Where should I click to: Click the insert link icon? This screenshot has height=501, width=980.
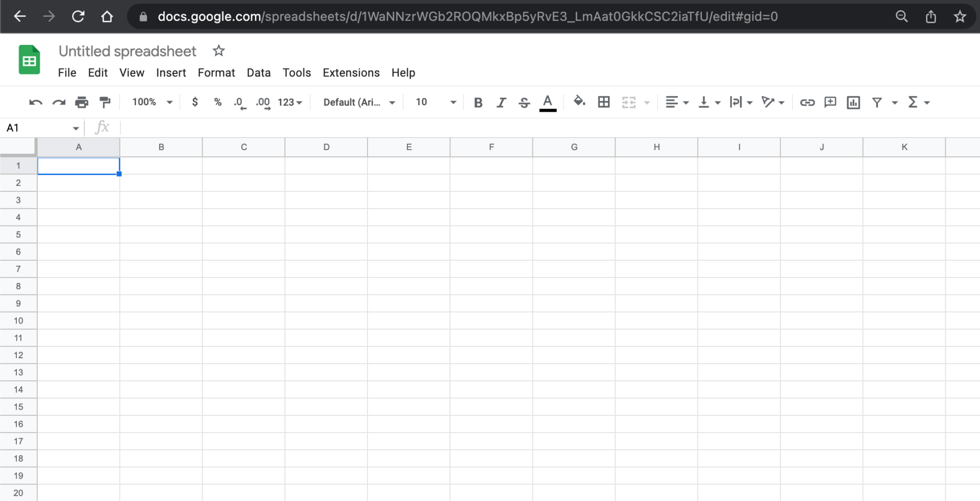[x=807, y=103]
